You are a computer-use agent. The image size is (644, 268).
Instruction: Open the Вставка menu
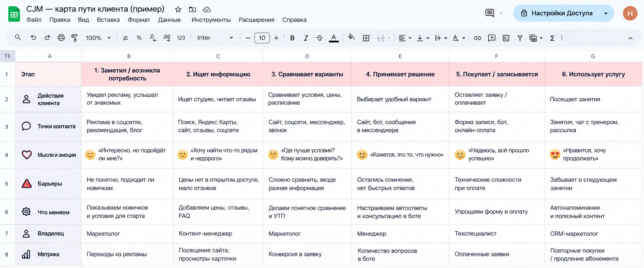click(108, 20)
